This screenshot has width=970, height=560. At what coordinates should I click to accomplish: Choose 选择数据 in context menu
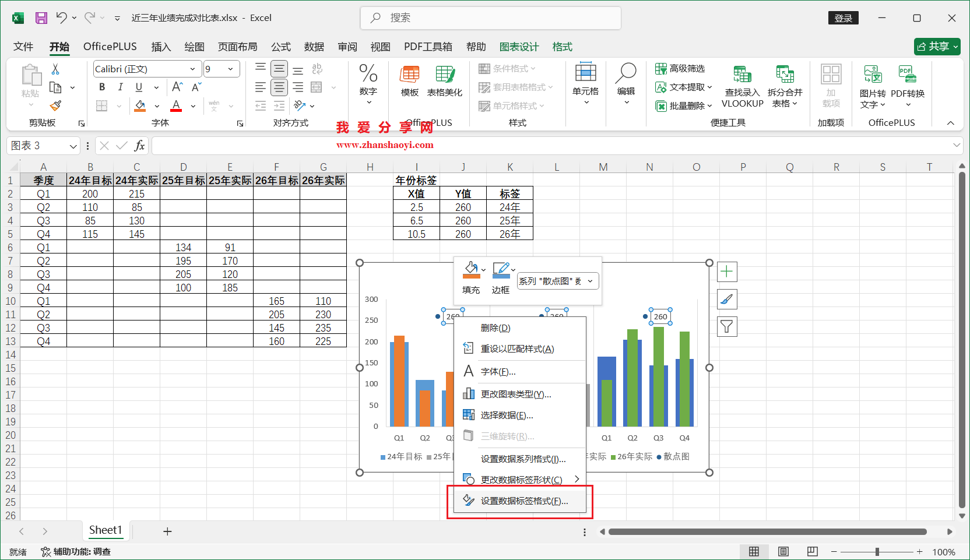coord(520,415)
